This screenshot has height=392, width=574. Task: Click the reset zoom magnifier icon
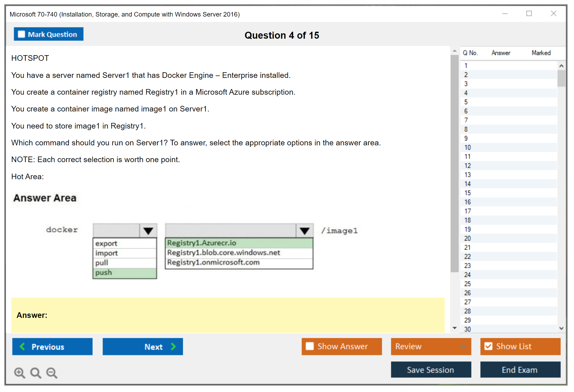[36, 373]
